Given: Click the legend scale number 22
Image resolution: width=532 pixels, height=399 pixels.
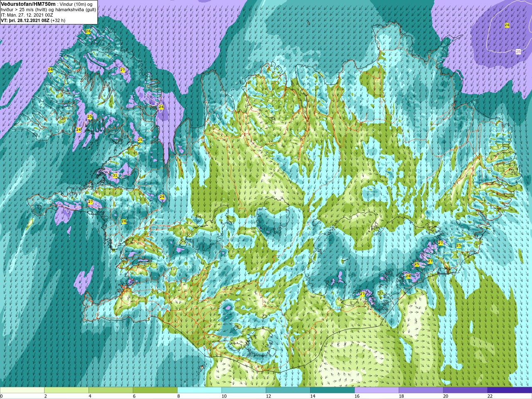Looking at the screenshot, I should point(490,396).
